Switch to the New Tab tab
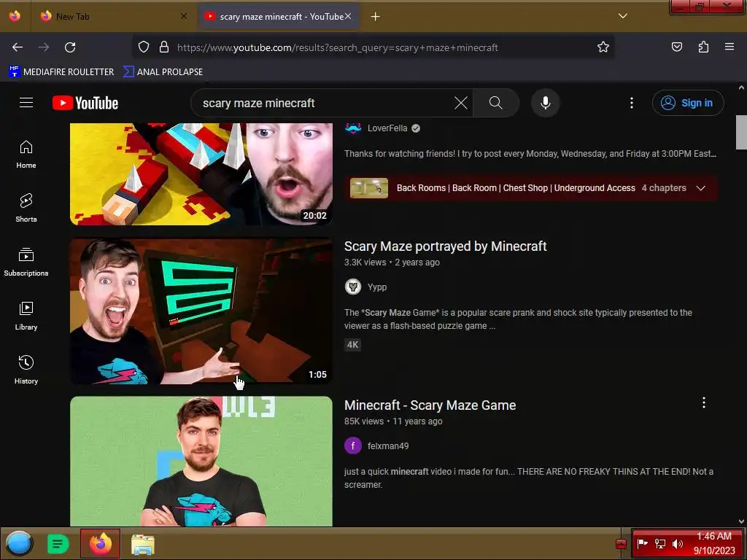 (113, 17)
